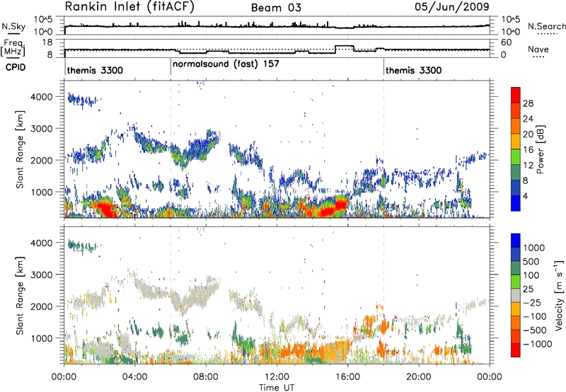Viewport: 566px width, 392px height.
Task: Click the "Power [dB]" colorbar title
Action: tap(540, 149)
